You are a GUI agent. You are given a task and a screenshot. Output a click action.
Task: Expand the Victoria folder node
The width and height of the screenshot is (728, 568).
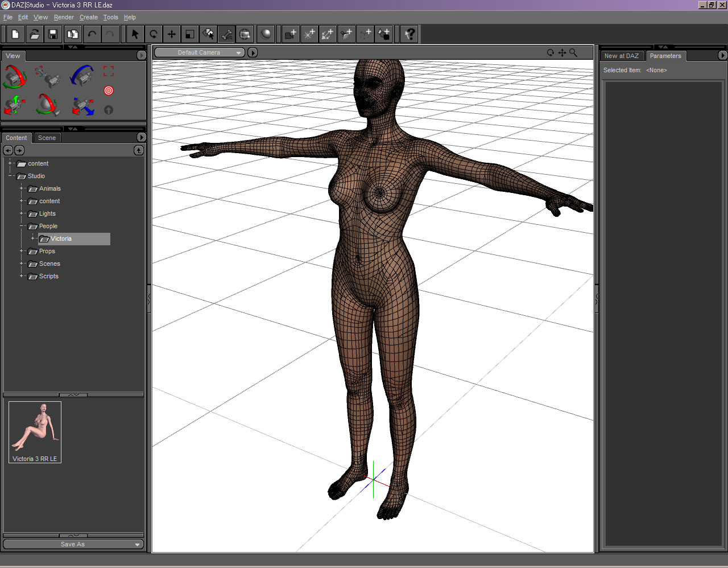point(32,238)
